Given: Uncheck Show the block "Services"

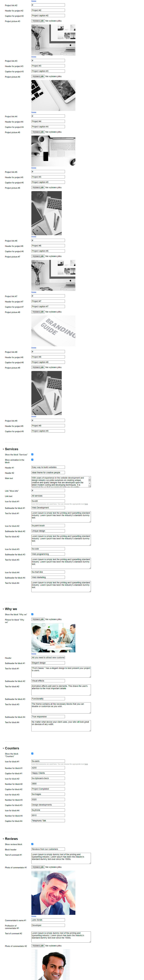Looking at the screenshot, I should pyautogui.click(x=32, y=454).
